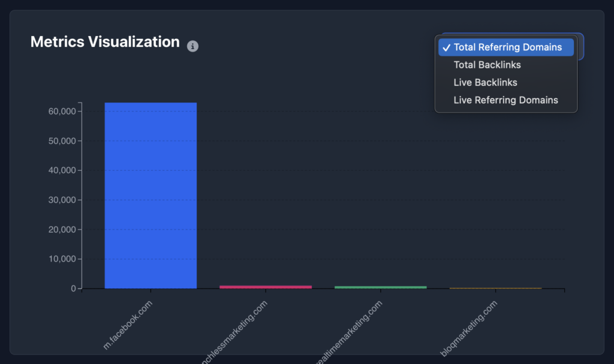
Task: Click the 60,000 y-axis tick label
Action: [x=61, y=112]
